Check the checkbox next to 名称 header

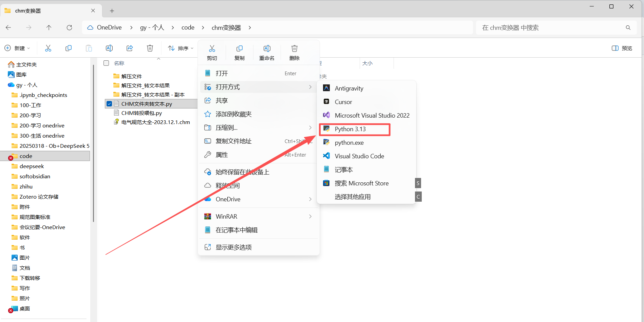[x=106, y=63]
